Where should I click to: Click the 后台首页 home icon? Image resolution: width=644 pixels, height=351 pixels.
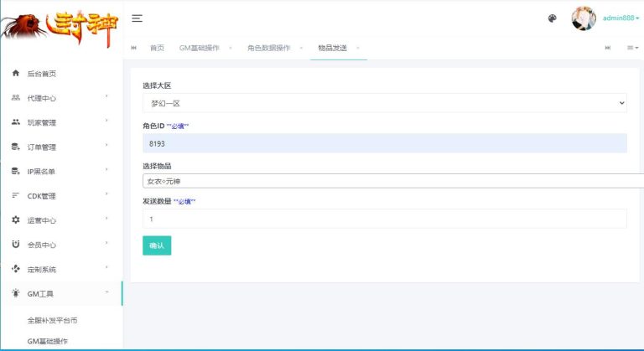tap(15, 74)
